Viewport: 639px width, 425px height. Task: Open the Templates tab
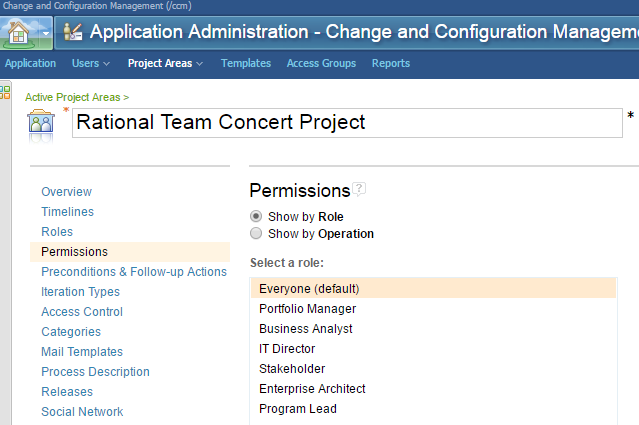(246, 63)
